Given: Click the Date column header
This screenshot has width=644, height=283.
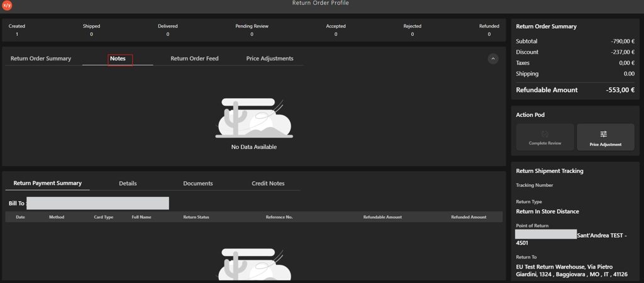Looking at the screenshot, I should coord(21,217).
